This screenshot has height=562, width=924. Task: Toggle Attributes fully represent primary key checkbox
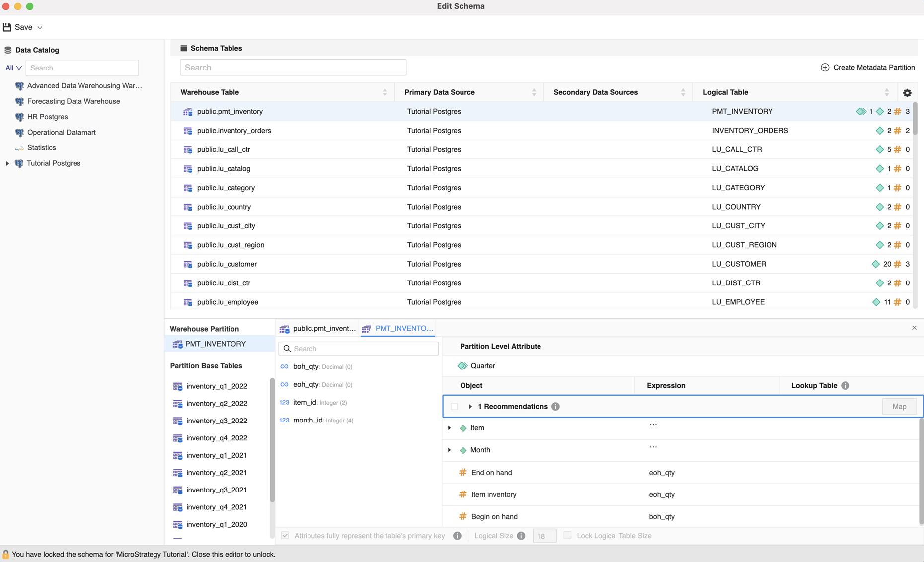[285, 536]
